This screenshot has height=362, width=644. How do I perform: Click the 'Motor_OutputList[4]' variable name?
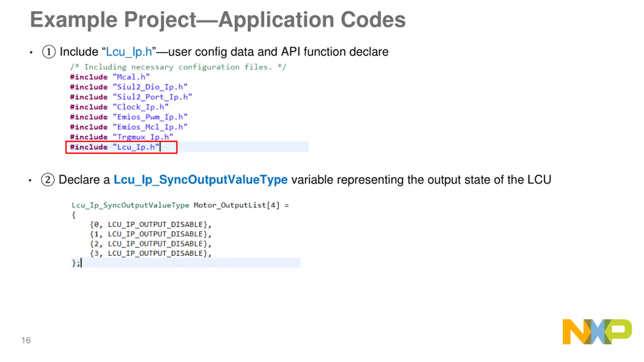(x=236, y=205)
